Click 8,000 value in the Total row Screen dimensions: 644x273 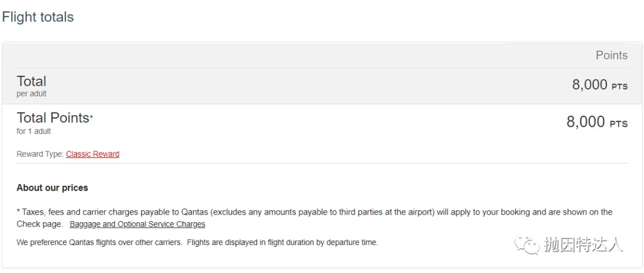589,85
